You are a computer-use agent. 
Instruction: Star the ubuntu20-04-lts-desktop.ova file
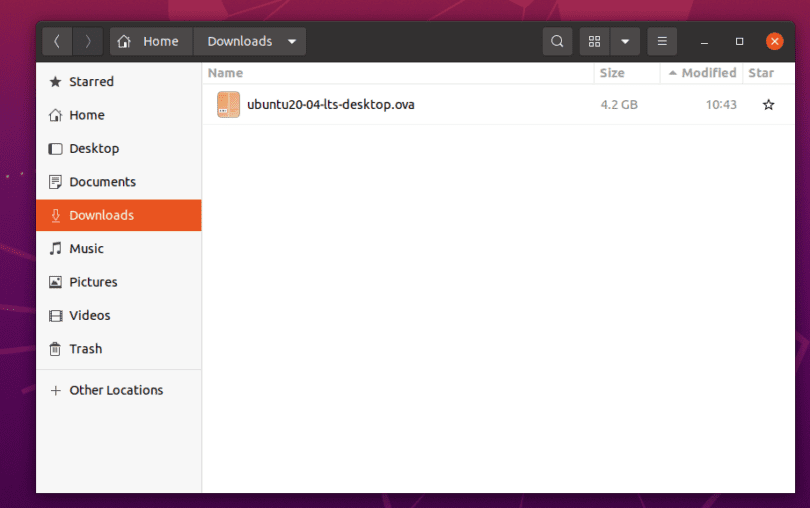click(768, 104)
